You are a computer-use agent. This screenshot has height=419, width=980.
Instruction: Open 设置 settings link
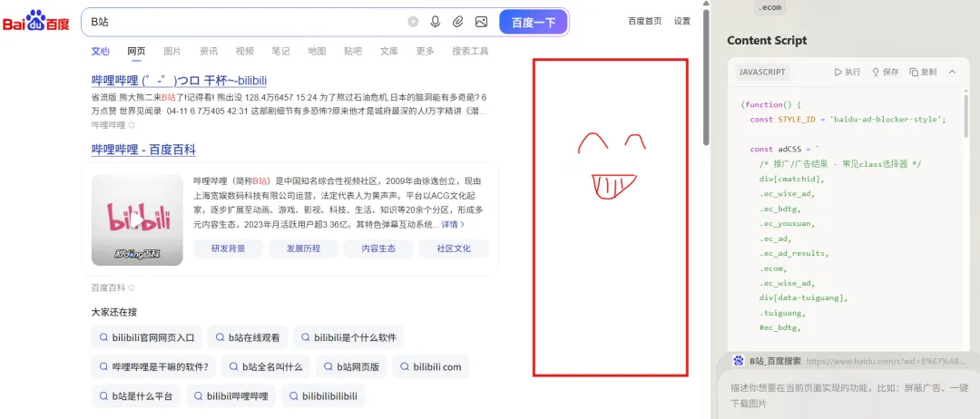point(681,21)
